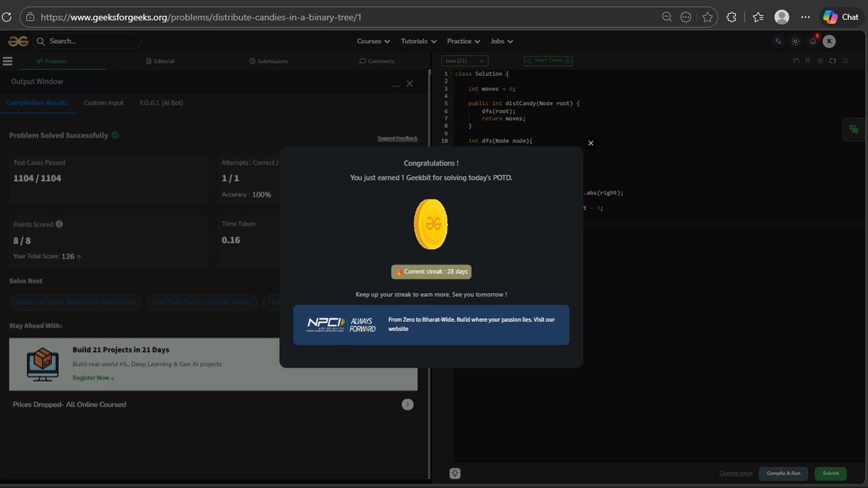Switch to the Problem tab
This screenshot has width=868, height=488.
pos(51,61)
